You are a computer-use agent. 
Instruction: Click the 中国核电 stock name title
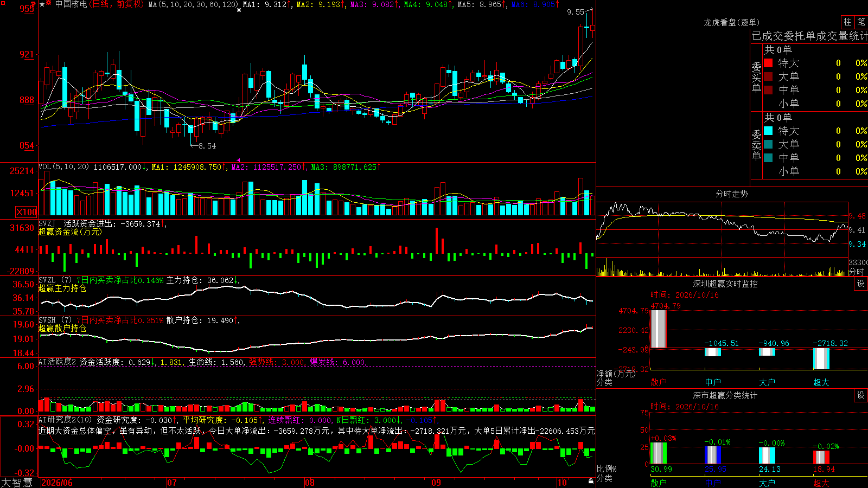pyautogui.click(x=71, y=4)
